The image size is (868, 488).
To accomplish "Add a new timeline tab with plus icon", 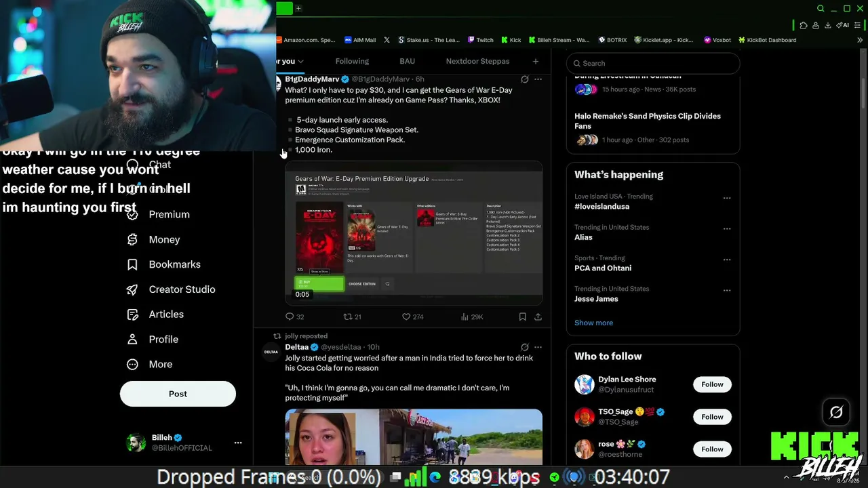I will pyautogui.click(x=536, y=61).
